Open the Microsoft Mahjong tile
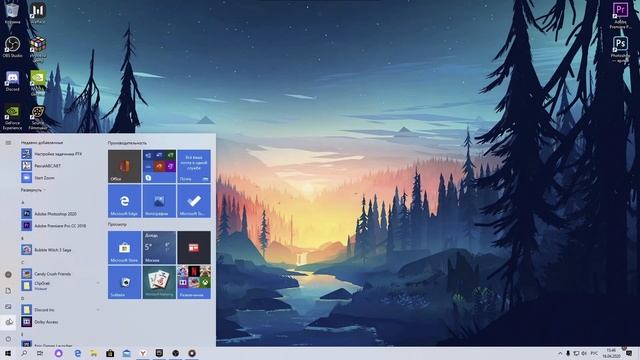The image size is (640, 360). [x=159, y=282]
